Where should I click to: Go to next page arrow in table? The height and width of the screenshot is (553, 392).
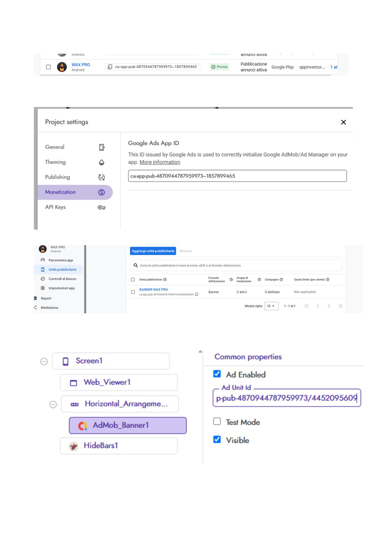coord(329,306)
